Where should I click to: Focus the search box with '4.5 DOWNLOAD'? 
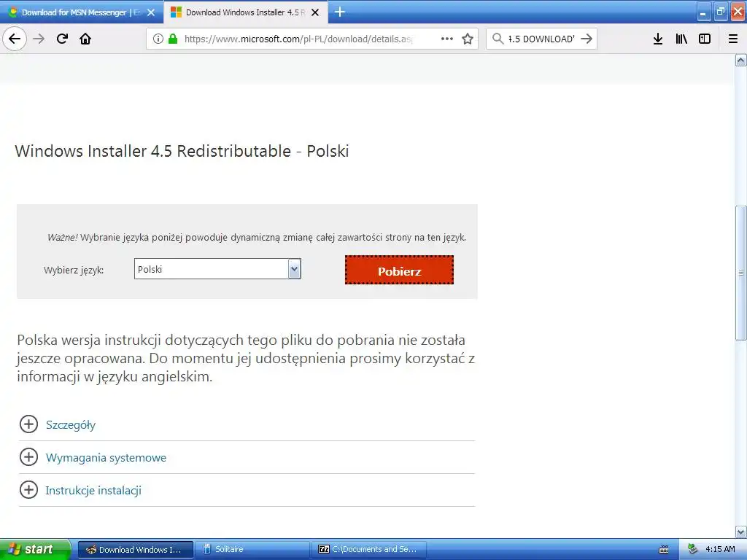(541, 39)
